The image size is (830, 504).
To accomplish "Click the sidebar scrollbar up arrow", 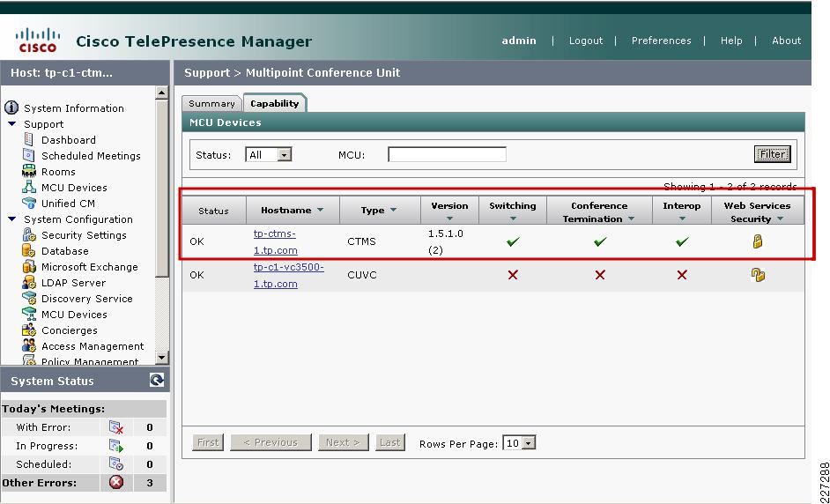I will point(162,93).
